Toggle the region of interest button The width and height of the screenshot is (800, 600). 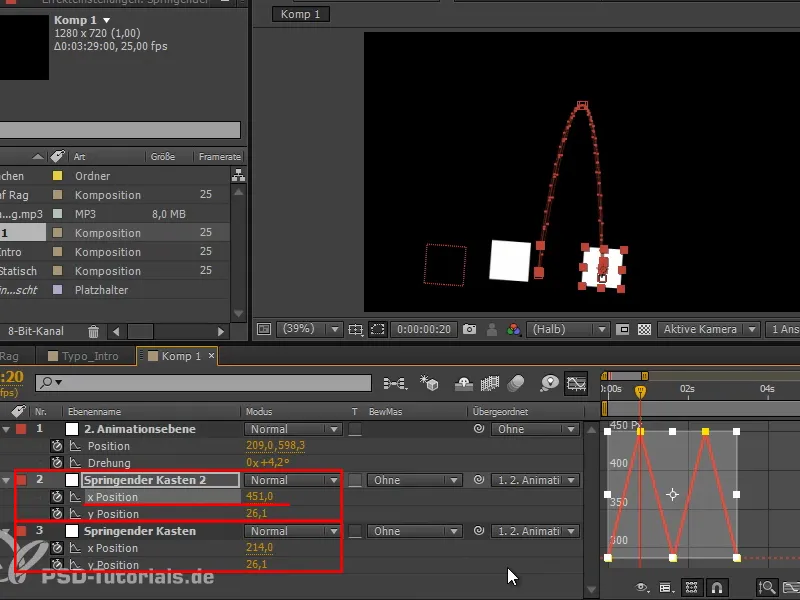coord(378,330)
